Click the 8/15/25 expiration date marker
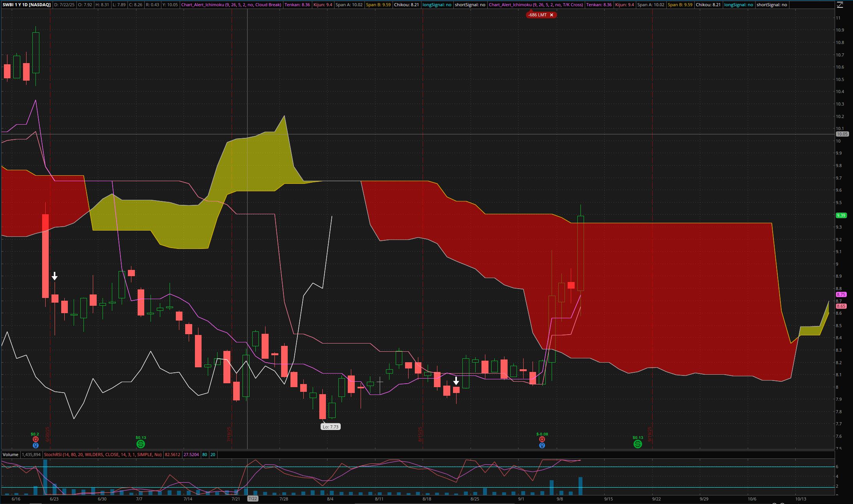The width and height of the screenshot is (853, 504). click(x=420, y=434)
